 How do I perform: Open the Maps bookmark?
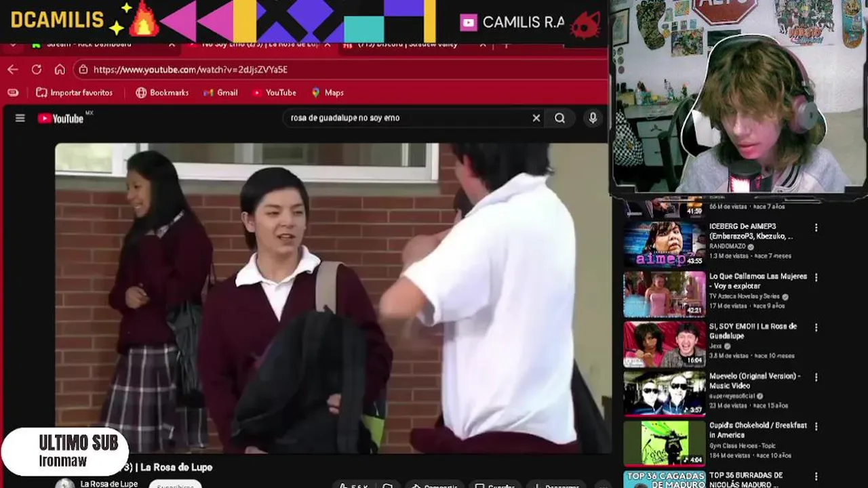pyautogui.click(x=328, y=93)
